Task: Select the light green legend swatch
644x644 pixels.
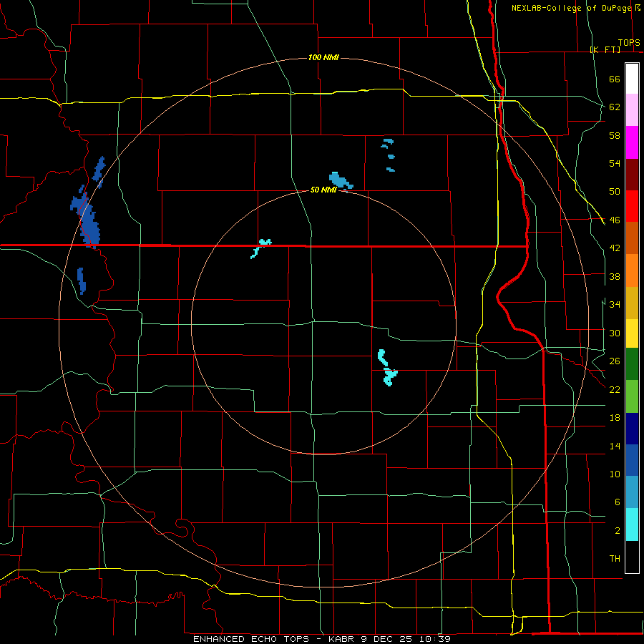Action: 632,396
